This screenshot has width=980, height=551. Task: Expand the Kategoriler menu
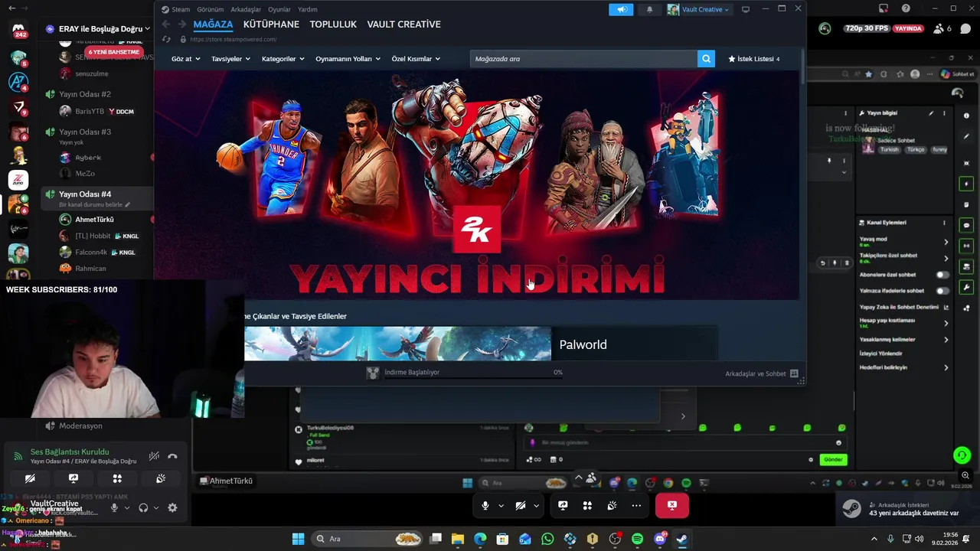click(283, 58)
